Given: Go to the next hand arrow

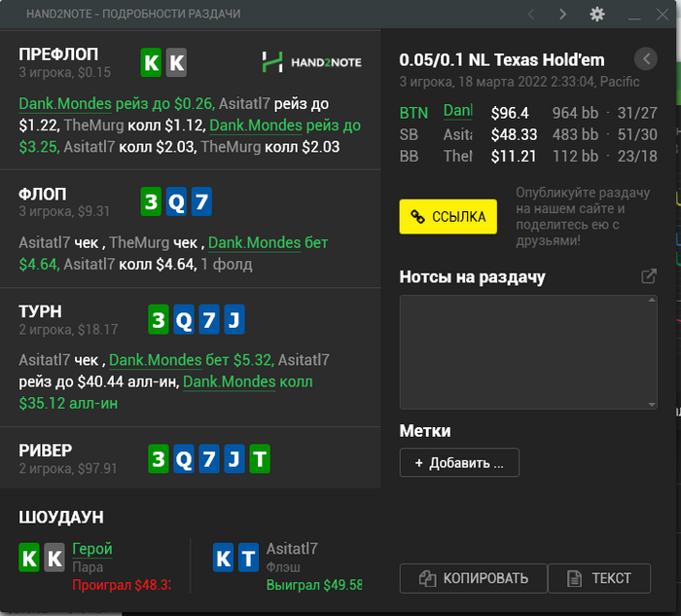Looking at the screenshot, I should click(x=563, y=15).
